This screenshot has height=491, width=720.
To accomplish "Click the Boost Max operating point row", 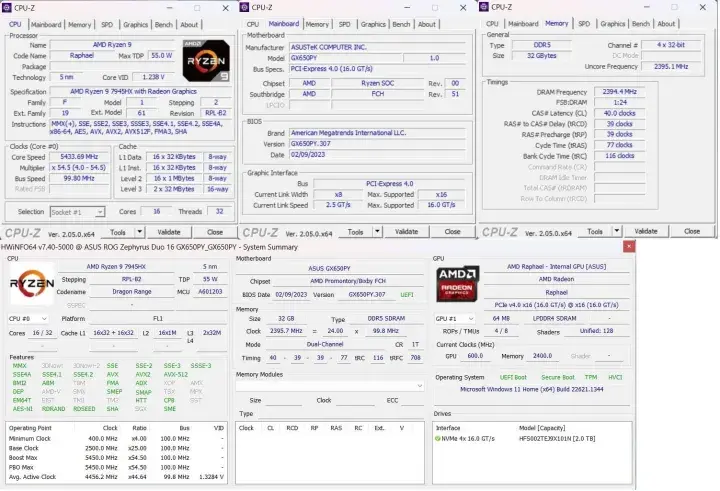I will tap(116, 457).
